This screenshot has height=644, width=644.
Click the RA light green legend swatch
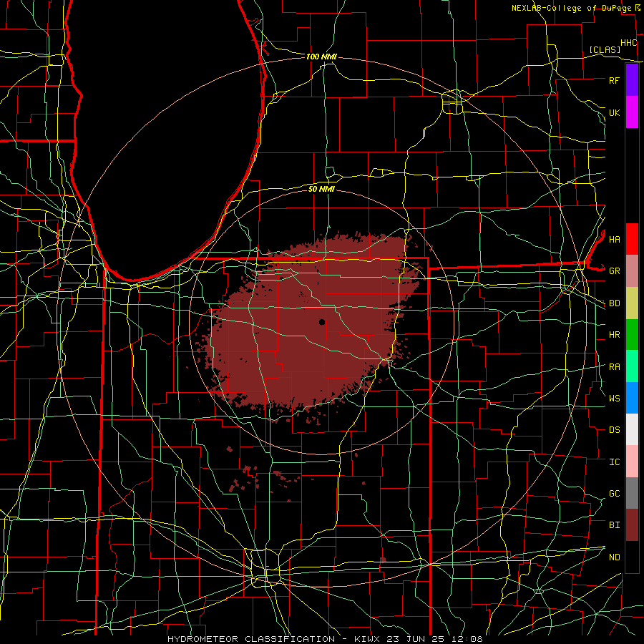pyautogui.click(x=632, y=366)
